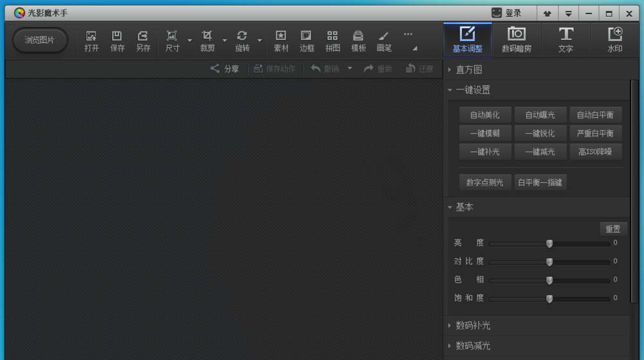The image size is (644, 360).
Task: Click the 保存 save icon
Action: coord(117,36)
